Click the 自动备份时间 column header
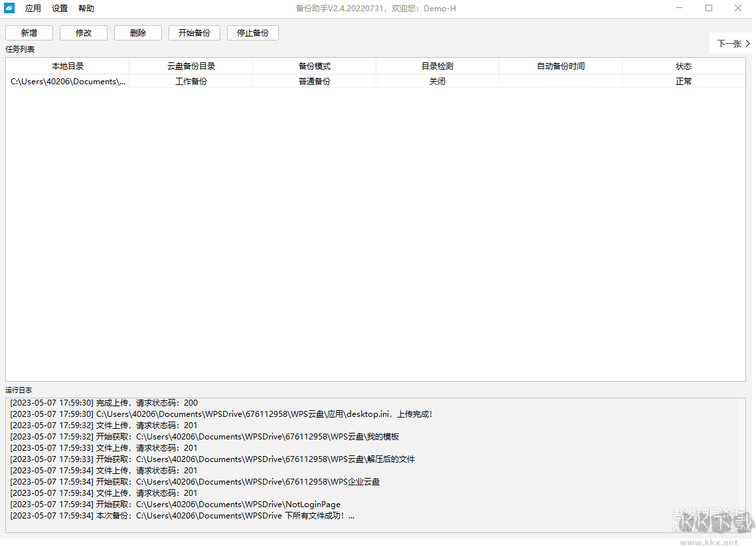This screenshot has height=547, width=756. click(560, 66)
